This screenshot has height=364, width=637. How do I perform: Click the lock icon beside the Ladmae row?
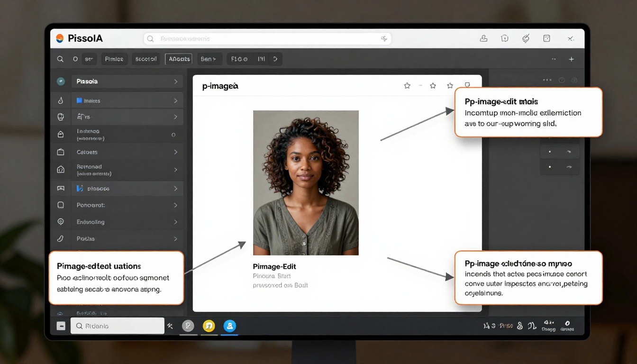[x=60, y=135]
